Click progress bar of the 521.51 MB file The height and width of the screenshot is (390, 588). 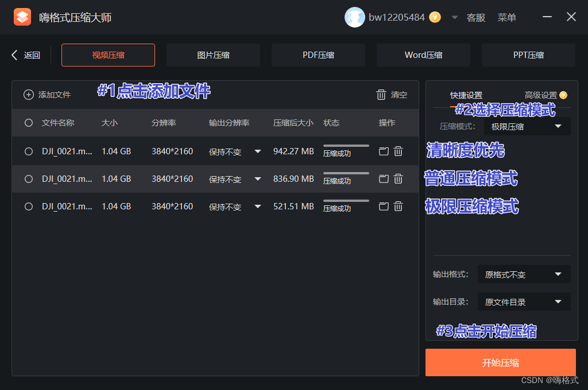[346, 201]
